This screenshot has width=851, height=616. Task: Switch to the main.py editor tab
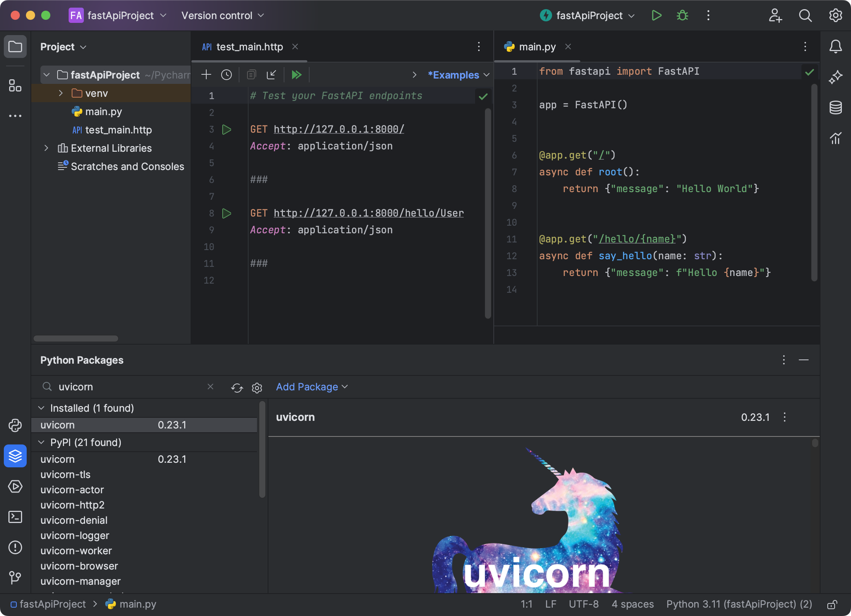[538, 47]
